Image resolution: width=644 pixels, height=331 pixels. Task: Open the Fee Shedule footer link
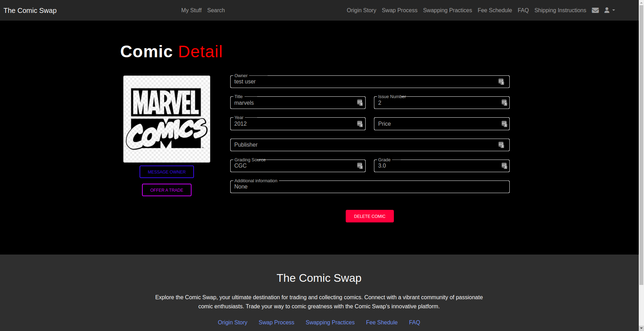pyautogui.click(x=382, y=322)
